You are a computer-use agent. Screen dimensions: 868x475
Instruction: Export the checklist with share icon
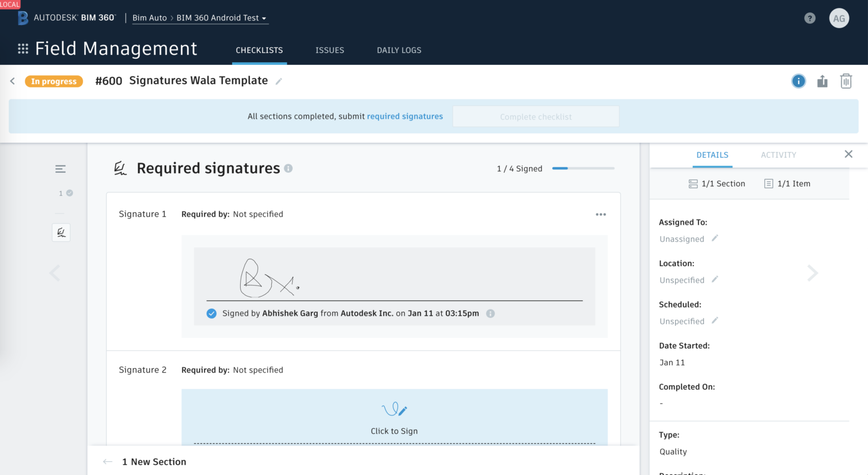822,81
